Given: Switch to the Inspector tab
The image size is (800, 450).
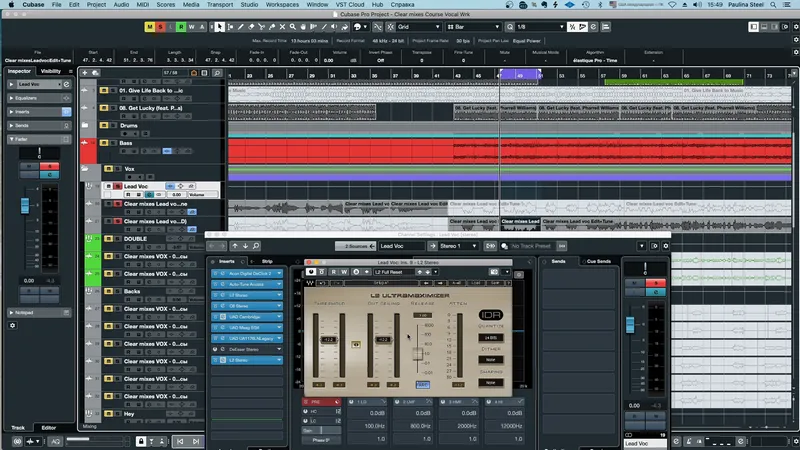Looking at the screenshot, I should (x=19, y=71).
